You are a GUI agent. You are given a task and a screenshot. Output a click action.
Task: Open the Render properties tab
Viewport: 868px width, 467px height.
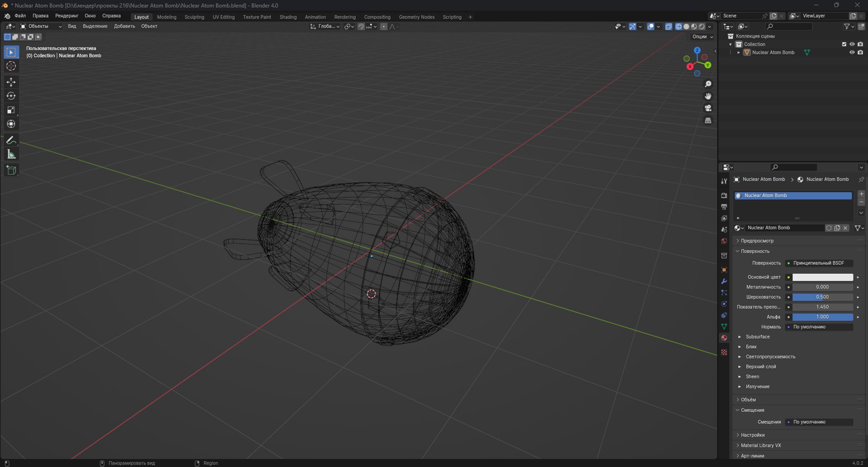pyautogui.click(x=724, y=195)
